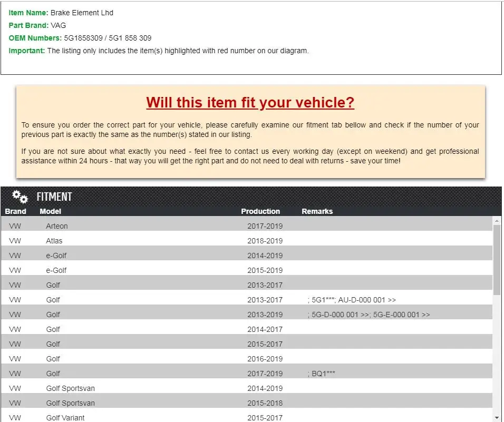Click the Golf remark '; BQ1***'
Image resolution: width=504 pixels, height=422 pixels.
[x=322, y=374]
